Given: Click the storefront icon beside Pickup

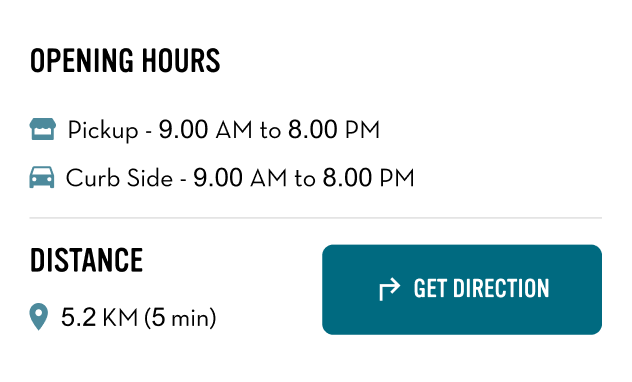Looking at the screenshot, I should pos(43,129).
